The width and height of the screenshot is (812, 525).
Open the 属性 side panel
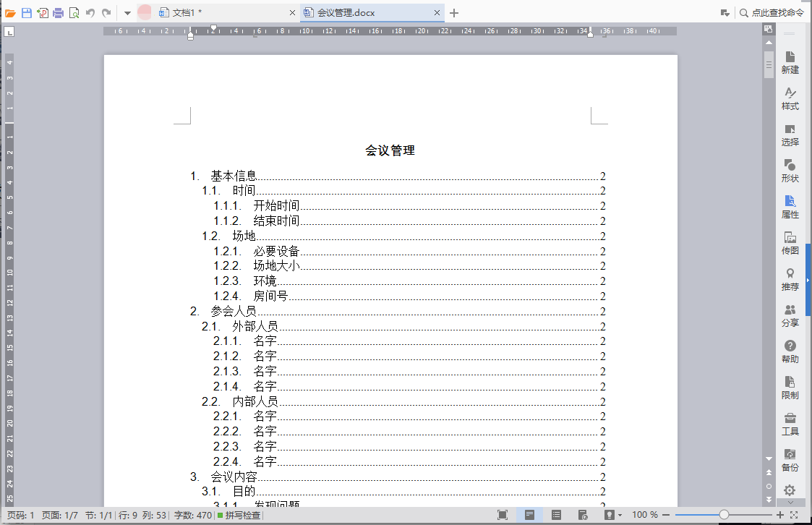pyautogui.click(x=790, y=208)
